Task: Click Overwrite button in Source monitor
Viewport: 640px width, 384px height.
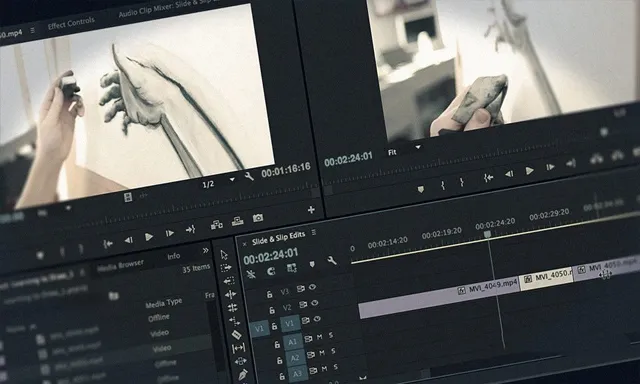Action: pyautogui.click(x=238, y=221)
